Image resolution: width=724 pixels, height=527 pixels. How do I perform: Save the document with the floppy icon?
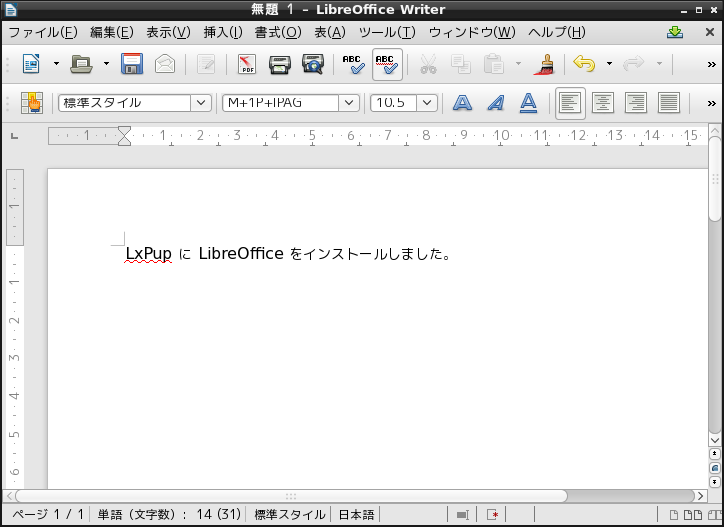[132, 64]
